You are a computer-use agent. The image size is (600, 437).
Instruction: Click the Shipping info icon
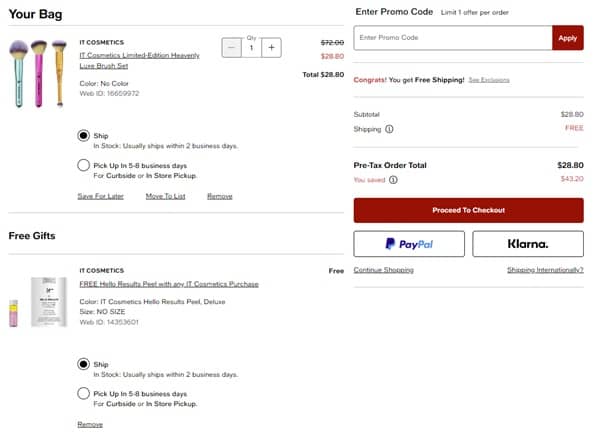[389, 129]
